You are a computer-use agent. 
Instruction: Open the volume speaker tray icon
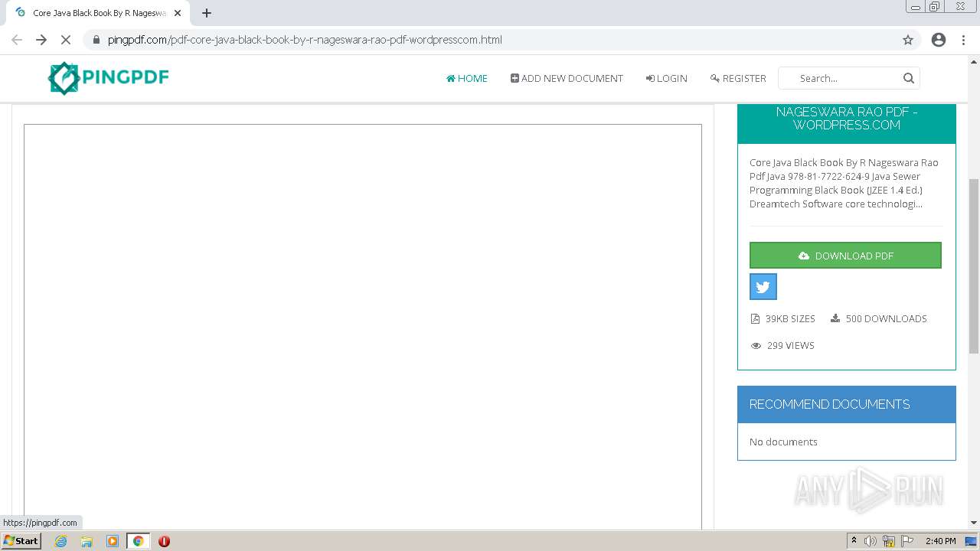click(871, 541)
